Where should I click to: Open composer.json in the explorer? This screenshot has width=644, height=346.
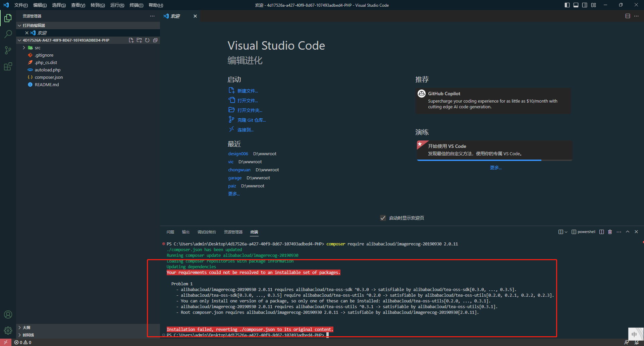coord(88,77)
